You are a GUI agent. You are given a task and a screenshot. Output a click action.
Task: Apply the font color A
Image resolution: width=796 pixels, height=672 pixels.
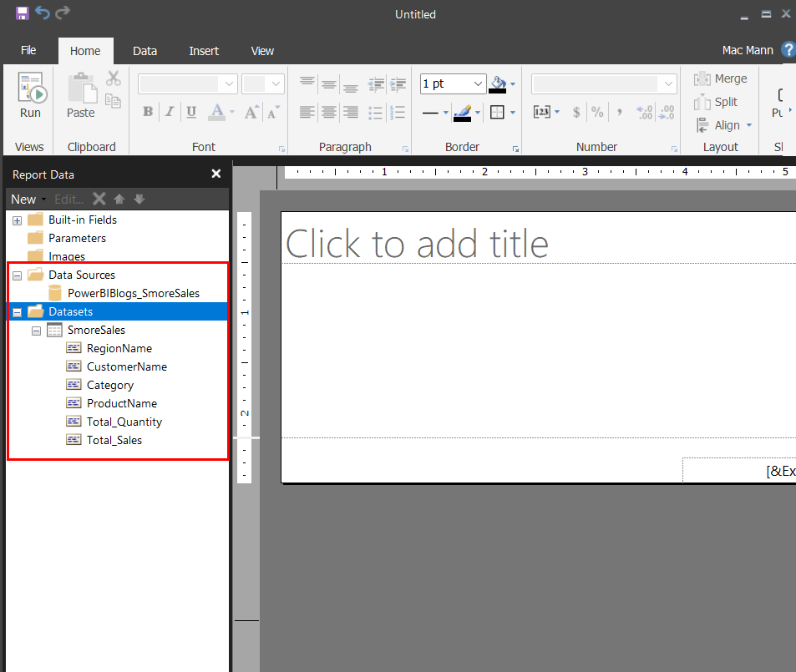pyautogui.click(x=217, y=112)
